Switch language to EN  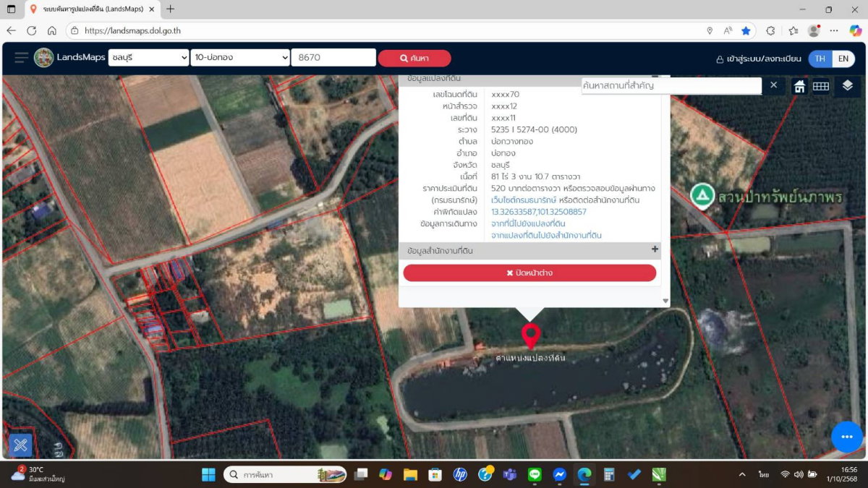click(x=842, y=59)
